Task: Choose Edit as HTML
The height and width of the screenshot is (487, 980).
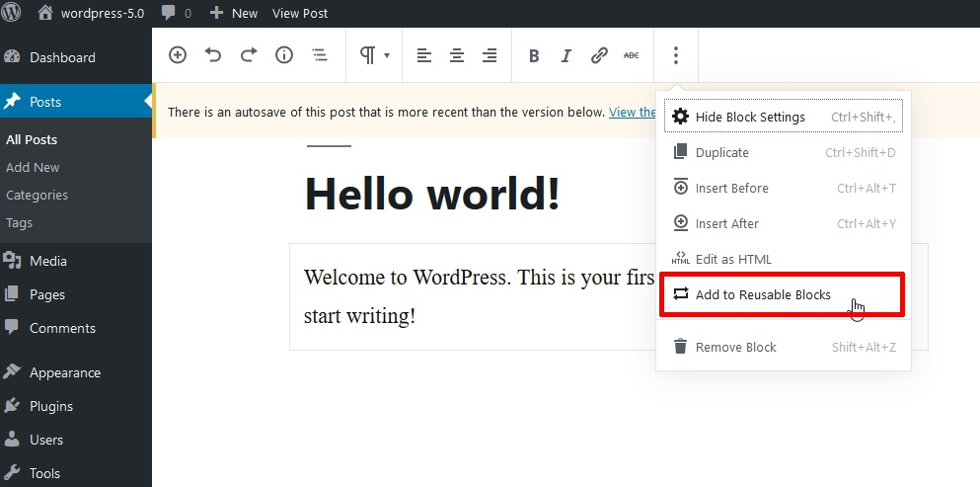Action: 784,259
